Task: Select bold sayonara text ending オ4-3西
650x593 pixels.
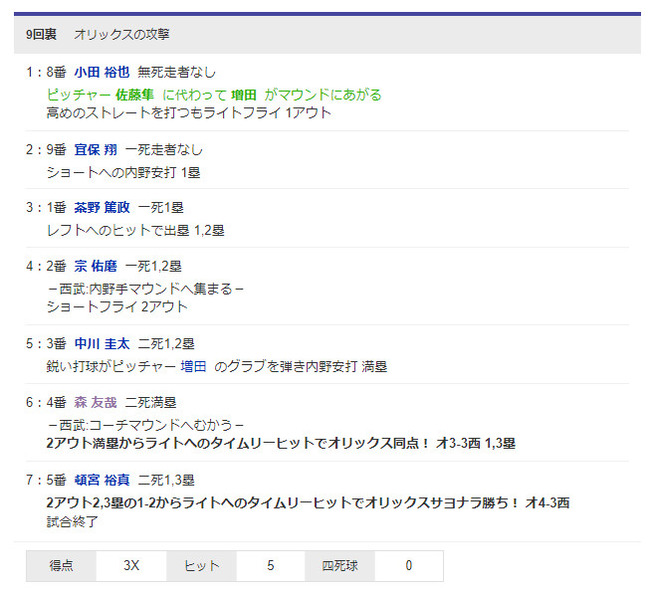Action: click(308, 502)
